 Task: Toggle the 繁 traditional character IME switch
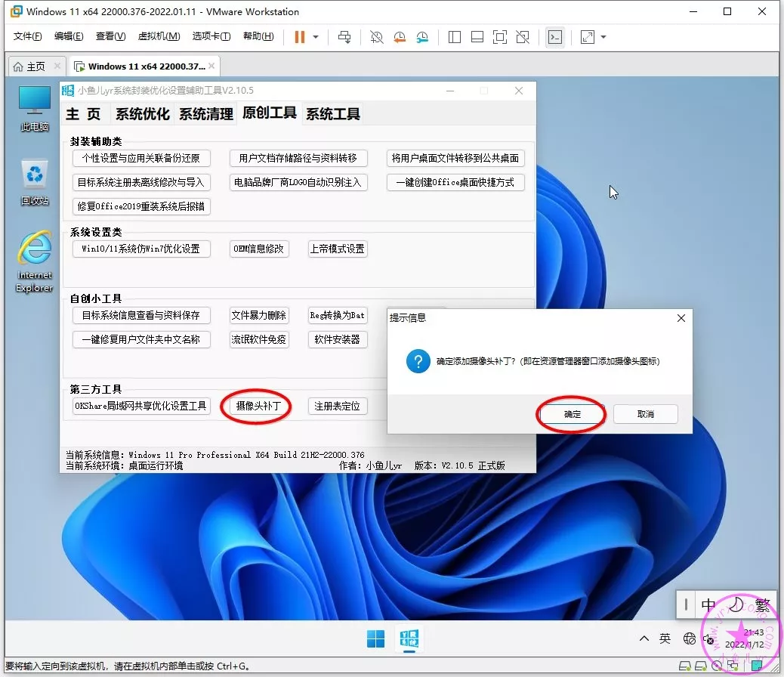click(x=761, y=604)
